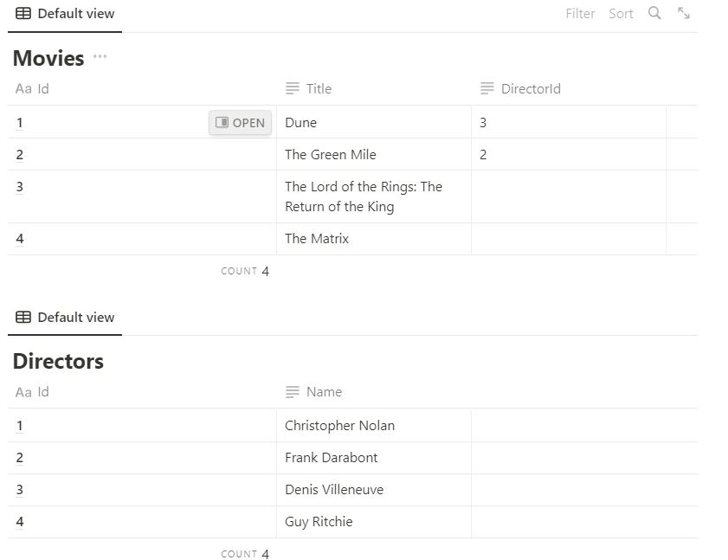Screen dimensions: 728x560
Task: Open the DirectorId column header menu
Action: pos(531,89)
